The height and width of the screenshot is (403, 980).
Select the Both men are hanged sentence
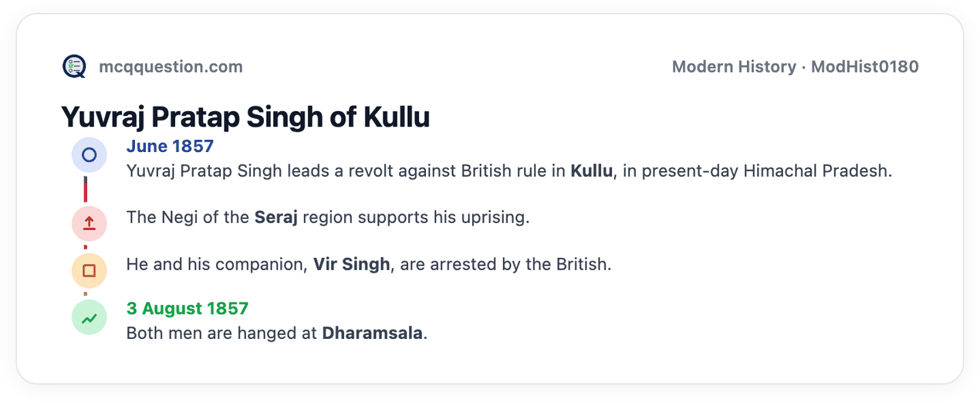click(x=277, y=334)
